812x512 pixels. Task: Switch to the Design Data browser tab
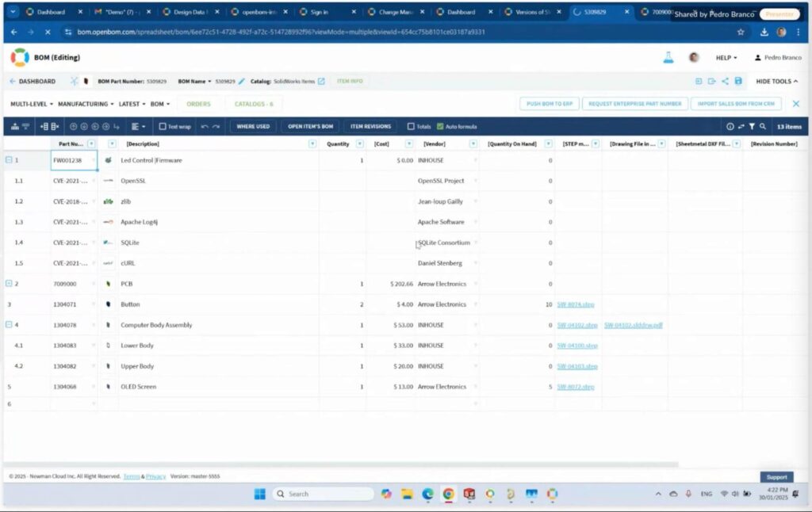(x=190, y=12)
